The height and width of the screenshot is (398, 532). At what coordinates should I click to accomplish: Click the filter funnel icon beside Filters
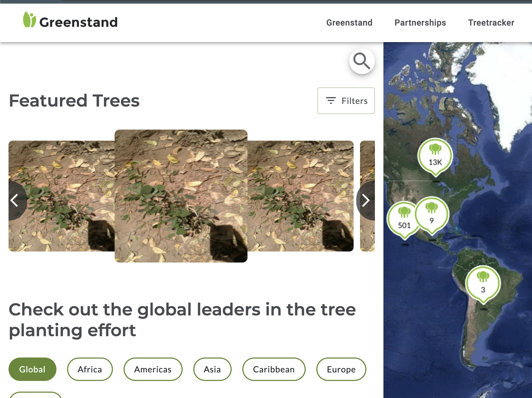click(x=331, y=101)
